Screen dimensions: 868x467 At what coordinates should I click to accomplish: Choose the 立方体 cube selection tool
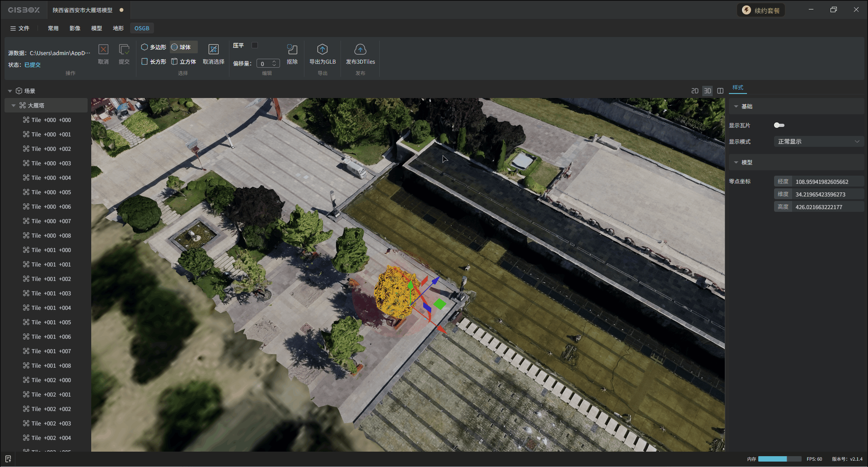click(183, 61)
